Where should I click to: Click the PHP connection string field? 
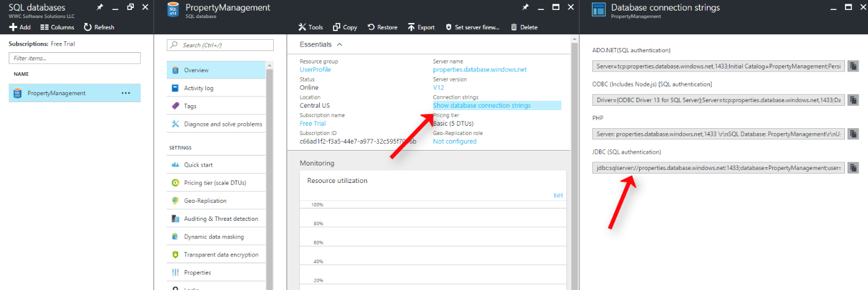click(719, 134)
